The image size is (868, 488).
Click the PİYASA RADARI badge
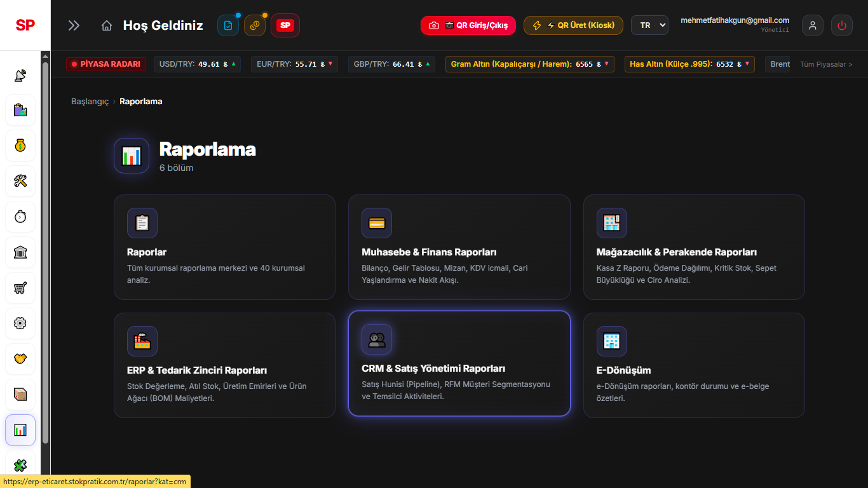pos(106,64)
